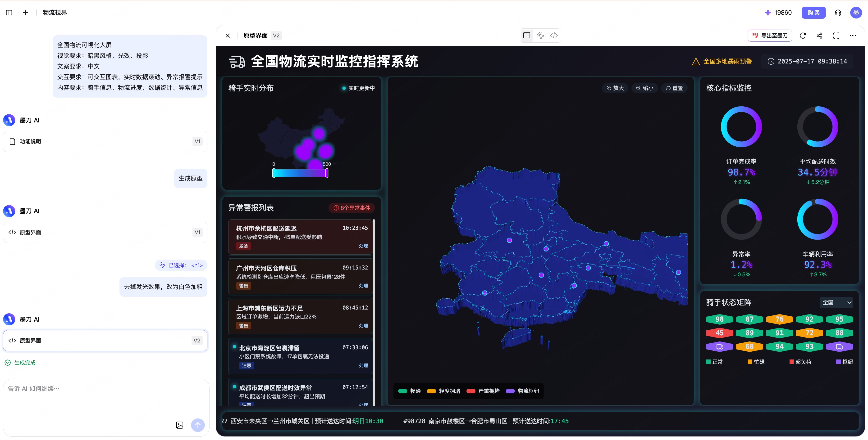Click the purple hub truck hexagon below 45
The image size is (868, 440).
[719, 346]
